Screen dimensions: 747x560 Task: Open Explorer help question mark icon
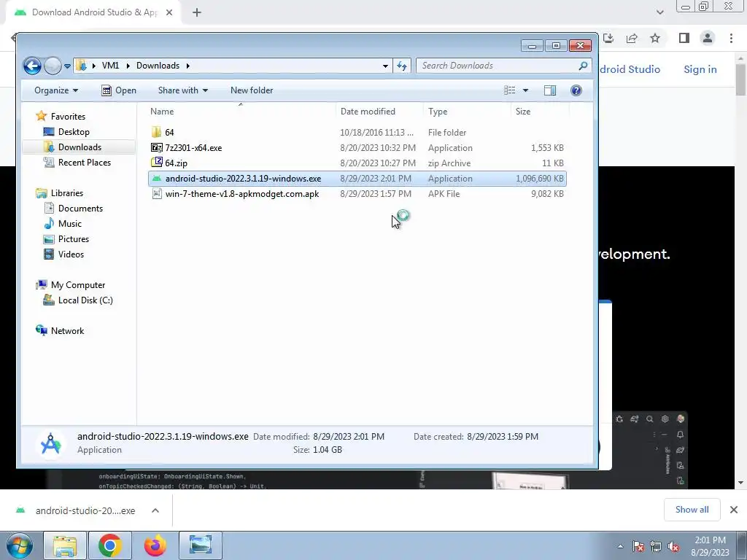tap(576, 90)
